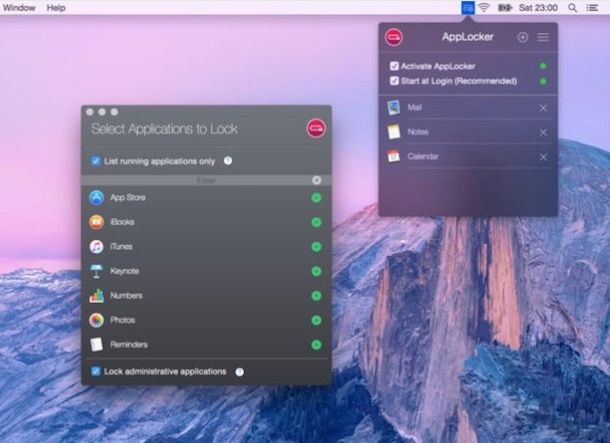Click the Numbers icon

point(96,296)
